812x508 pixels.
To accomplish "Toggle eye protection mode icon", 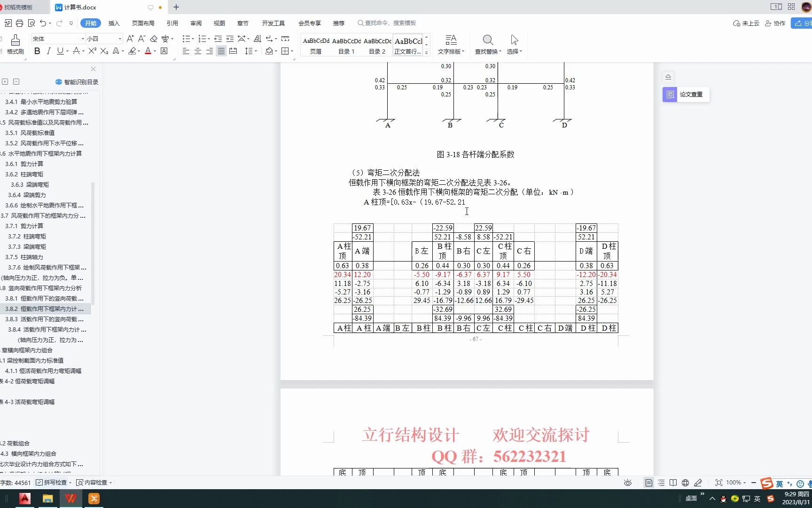I will [628, 483].
